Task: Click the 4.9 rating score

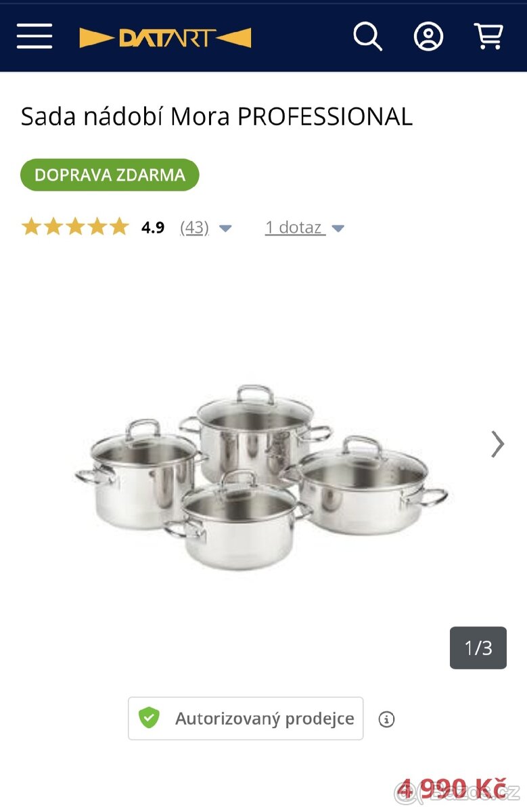Action: (x=153, y=227)
